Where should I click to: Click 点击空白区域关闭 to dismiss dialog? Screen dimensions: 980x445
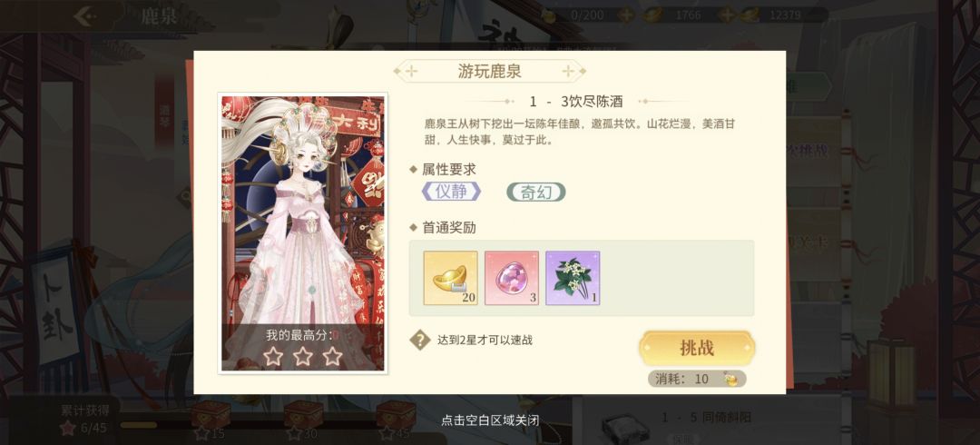pos(489,420)
